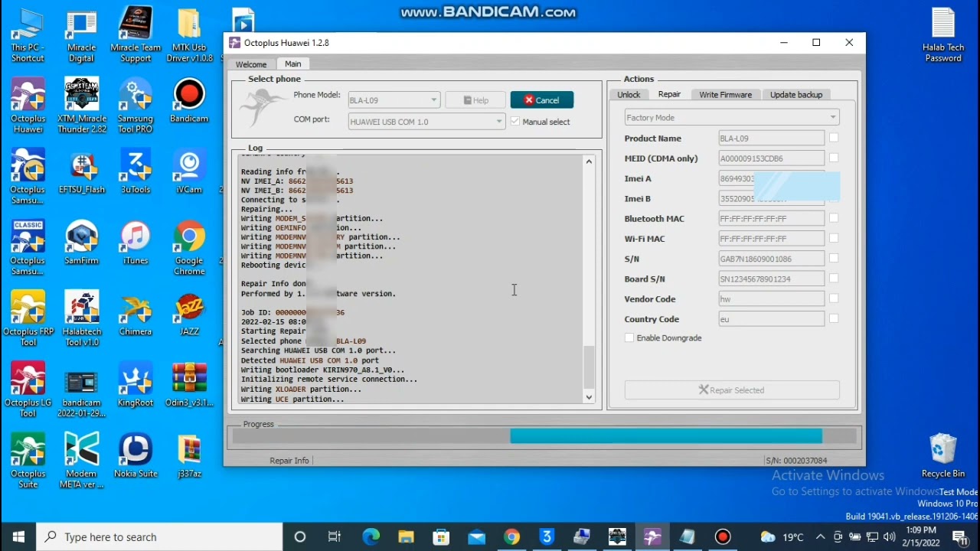
Task: Launch SamFirm desktop shortcut
Action: tap(81, 243)
